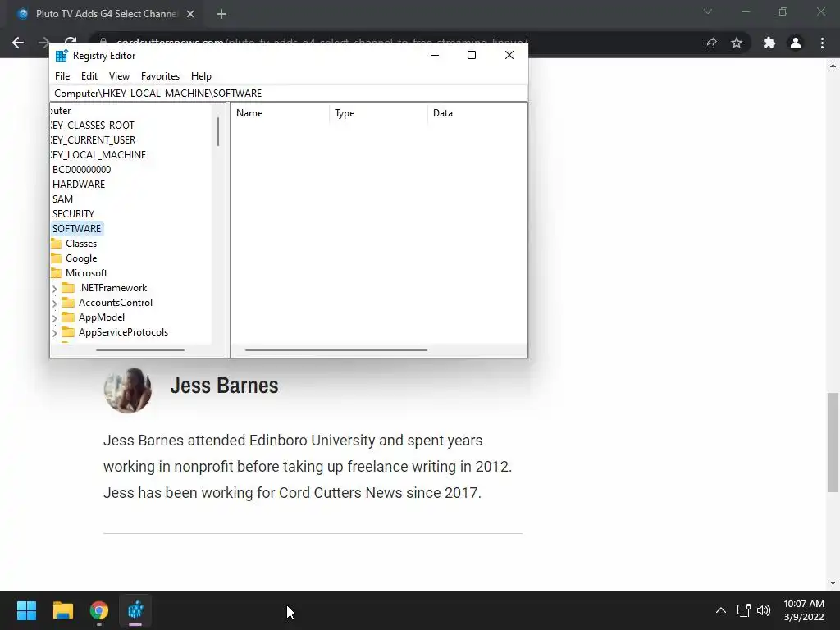Open File Explorer from the taskbar
Screen dimensions: 840x630
(62, 610)
